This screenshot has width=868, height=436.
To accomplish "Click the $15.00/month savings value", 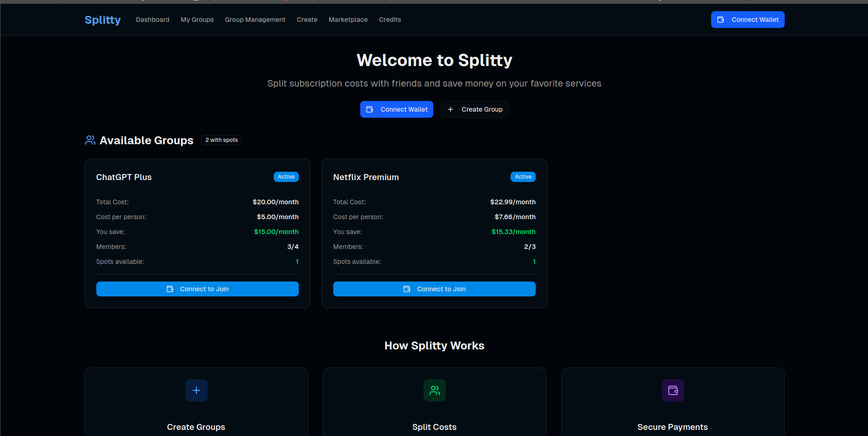I will tap(276, 232).
